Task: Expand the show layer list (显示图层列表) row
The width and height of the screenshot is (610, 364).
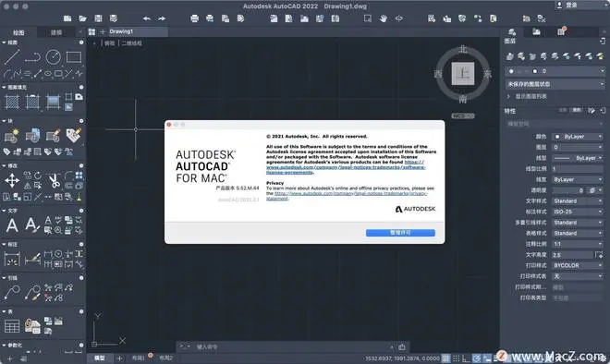Action: click(527, 96)
